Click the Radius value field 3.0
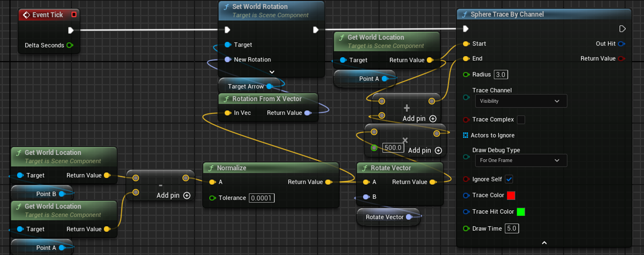Viewport: 644px width, 255px height. (501, 74)
